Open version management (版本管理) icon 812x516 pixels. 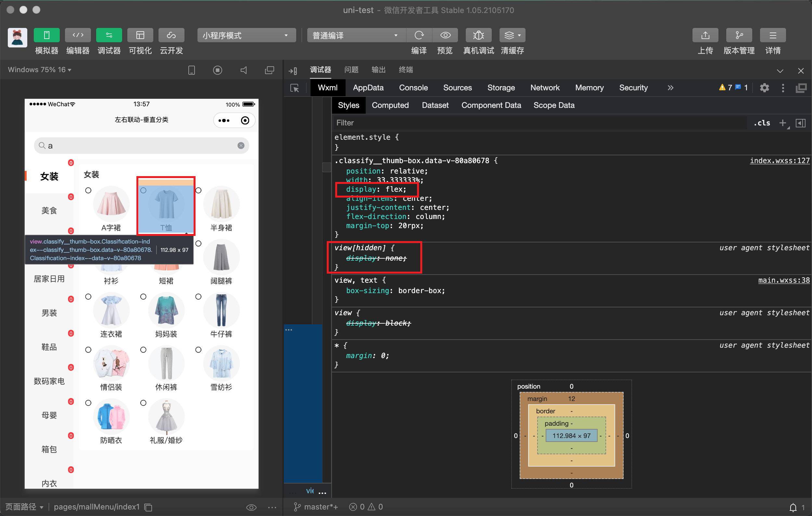coord(739,35)
